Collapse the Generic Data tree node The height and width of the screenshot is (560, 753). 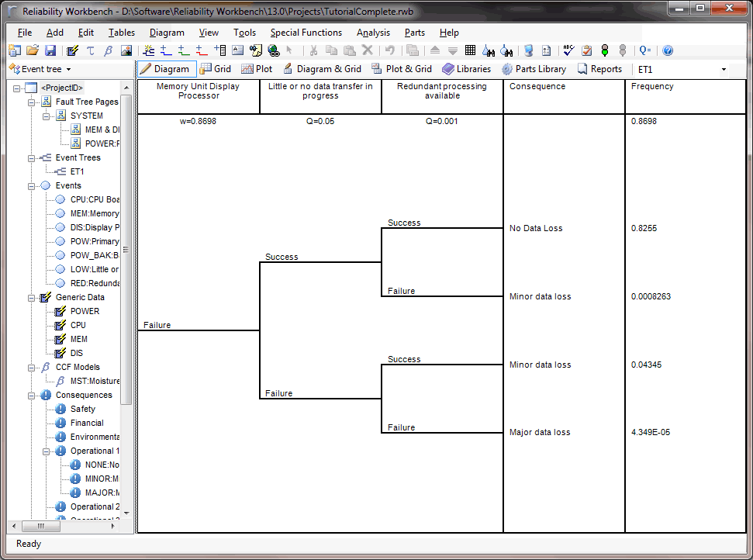tap(32, 298)
